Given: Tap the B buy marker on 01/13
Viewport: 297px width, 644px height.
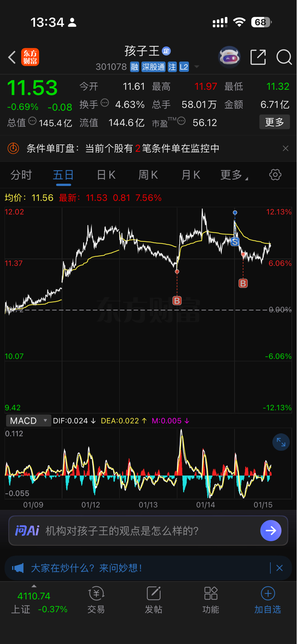Looking at the screenshot, I should [177, 301].
